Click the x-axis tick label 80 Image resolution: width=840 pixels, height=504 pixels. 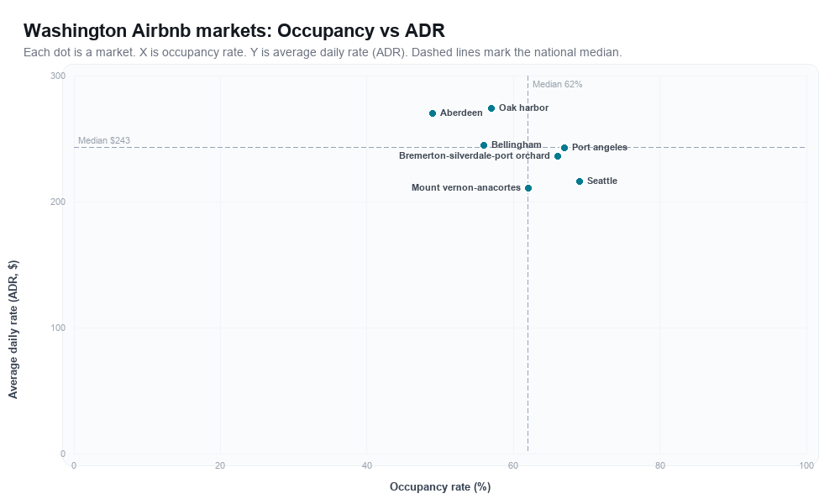click(660, 466)
